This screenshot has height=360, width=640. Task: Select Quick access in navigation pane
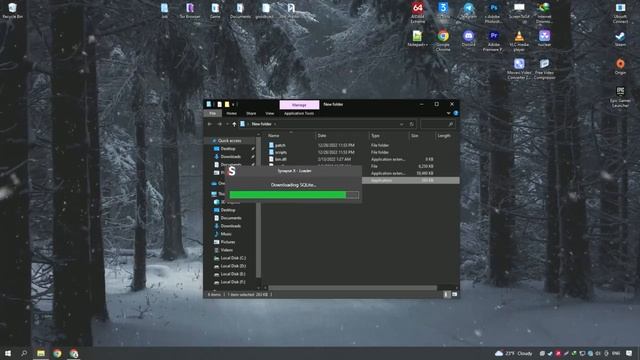(x=229, y=141)
